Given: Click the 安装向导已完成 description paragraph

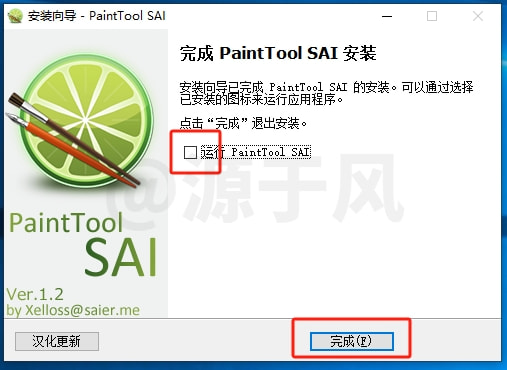Looking at the screenshot, I should point(326,93).
